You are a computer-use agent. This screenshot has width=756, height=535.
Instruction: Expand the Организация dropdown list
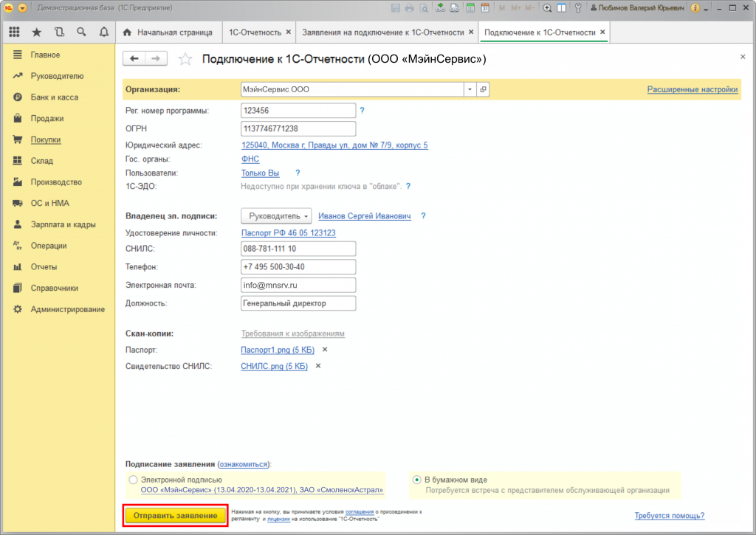click(470, 89)
